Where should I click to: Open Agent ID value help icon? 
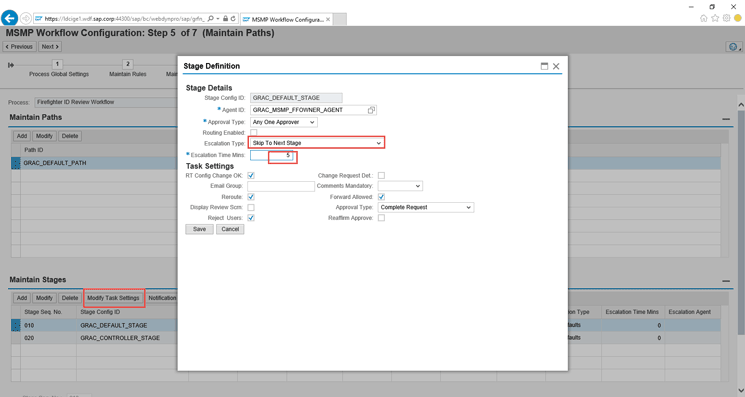(371, 110)
